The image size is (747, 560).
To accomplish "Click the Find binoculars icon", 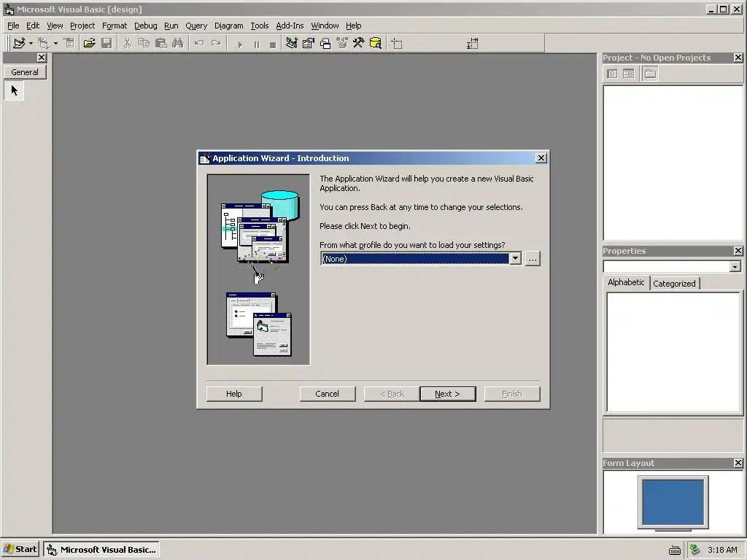I will coord(178,43).
